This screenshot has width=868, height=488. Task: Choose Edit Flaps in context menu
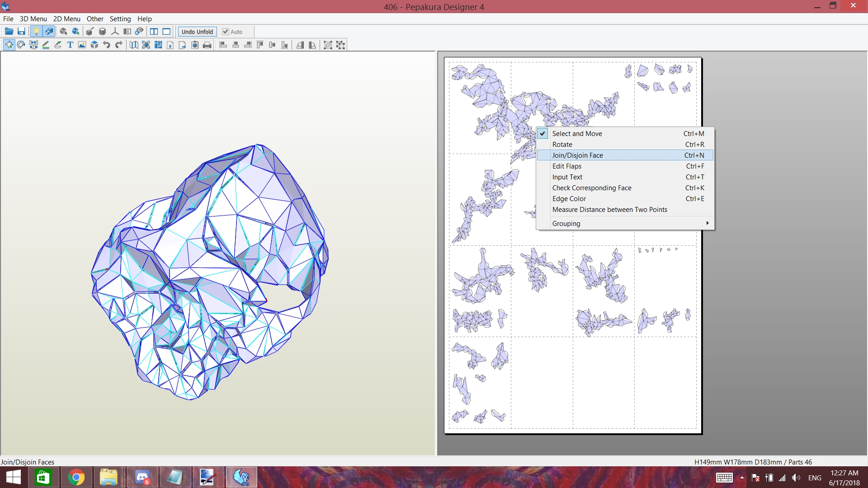pos(625,166)
